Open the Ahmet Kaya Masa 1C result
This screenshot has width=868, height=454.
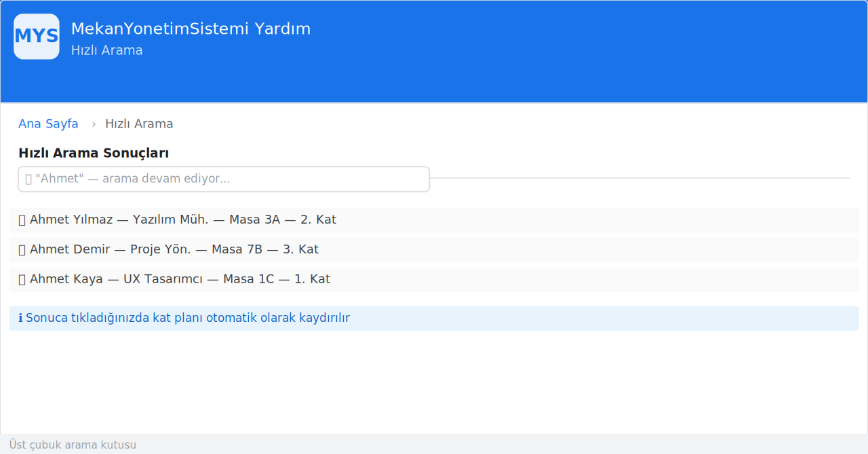(x=434, y=280)
